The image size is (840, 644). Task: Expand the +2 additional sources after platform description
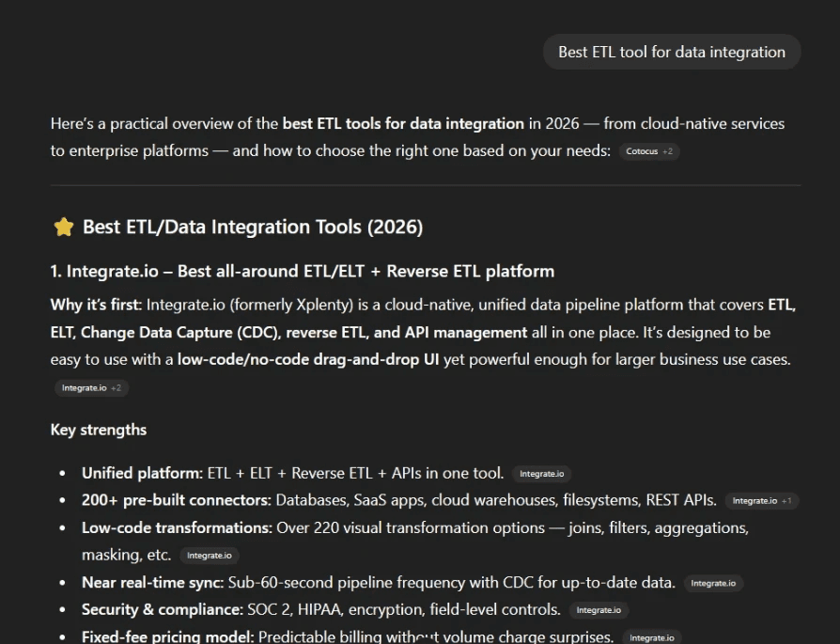114,387
